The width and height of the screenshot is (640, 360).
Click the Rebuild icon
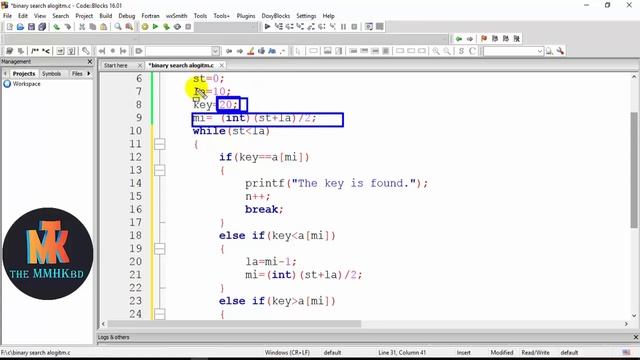point(177,27)
